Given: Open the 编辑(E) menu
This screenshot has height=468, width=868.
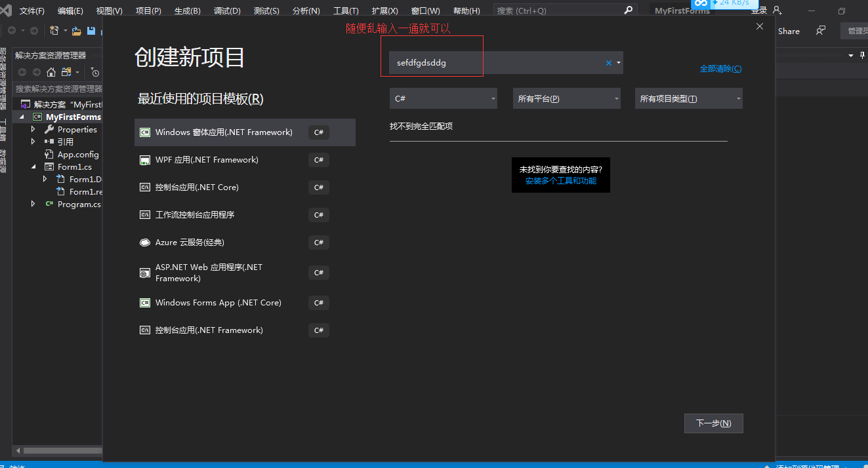Looking at the screenshot, I should click(x=70, y=10).
